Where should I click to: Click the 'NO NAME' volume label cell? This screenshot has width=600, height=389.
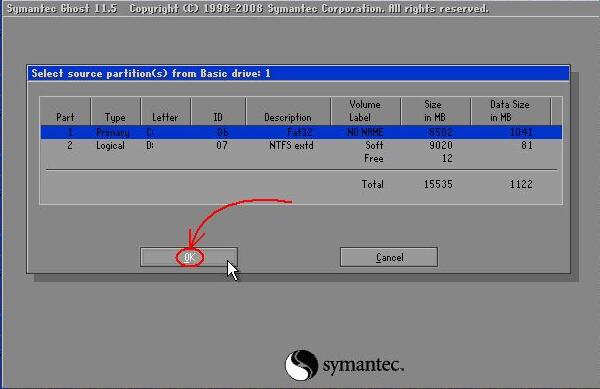coord(365,132)
